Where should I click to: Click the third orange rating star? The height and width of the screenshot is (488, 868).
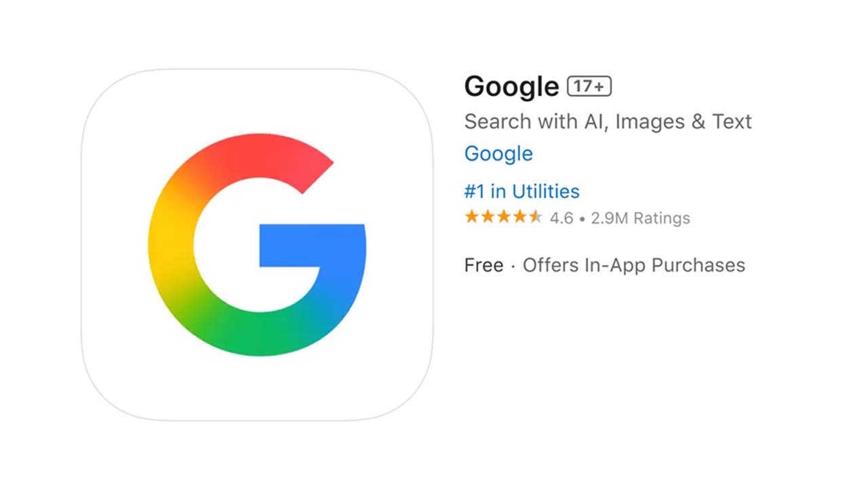click(503, 218)
